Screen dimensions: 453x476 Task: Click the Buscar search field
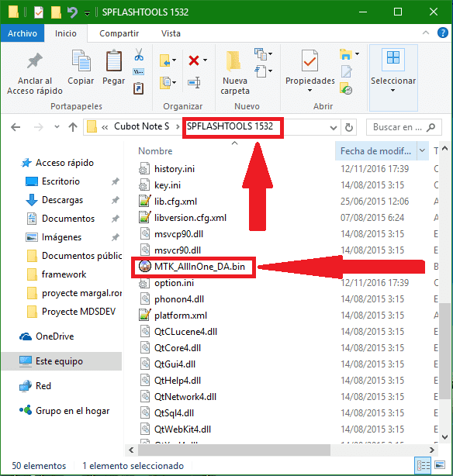(x=404, y=127)
